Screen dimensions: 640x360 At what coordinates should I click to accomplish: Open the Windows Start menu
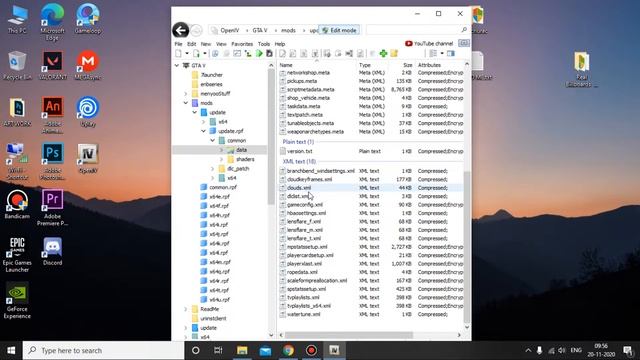click(11, 350)
